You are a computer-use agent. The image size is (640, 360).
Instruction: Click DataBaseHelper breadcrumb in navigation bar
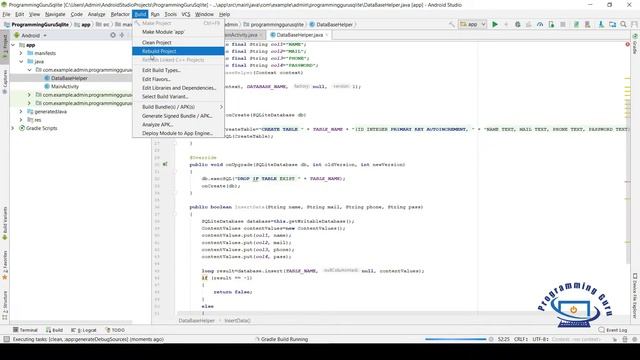tap(331, 24)
